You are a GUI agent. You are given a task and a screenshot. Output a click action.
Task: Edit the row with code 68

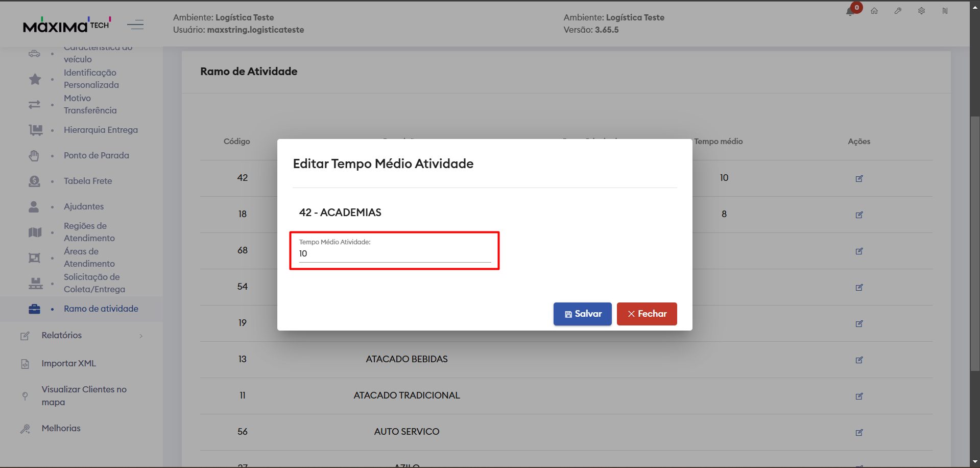point(859,251)
